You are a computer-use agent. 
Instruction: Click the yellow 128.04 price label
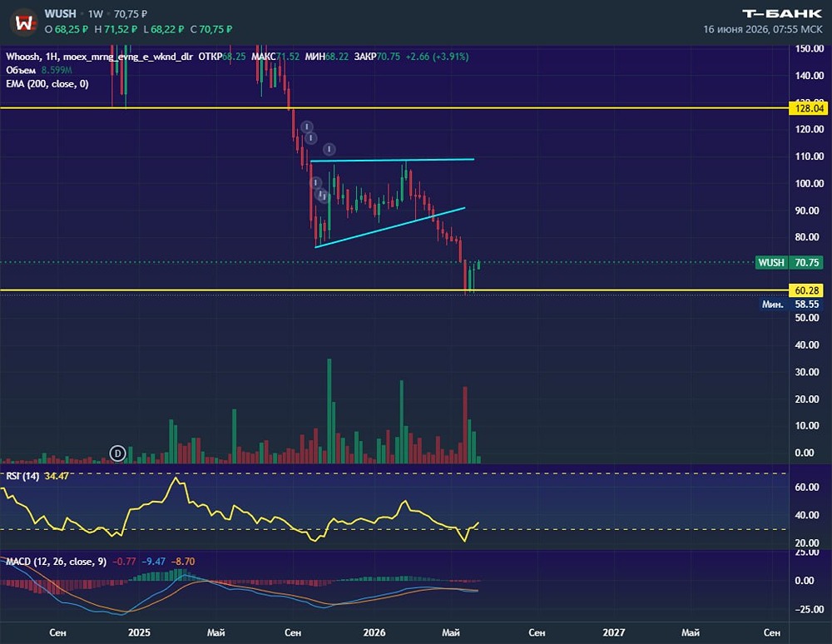coord(810,108)
